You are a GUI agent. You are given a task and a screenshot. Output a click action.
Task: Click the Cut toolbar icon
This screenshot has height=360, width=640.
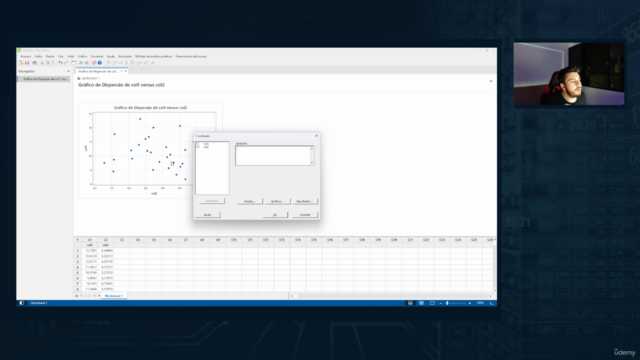[x=42, y=63]
